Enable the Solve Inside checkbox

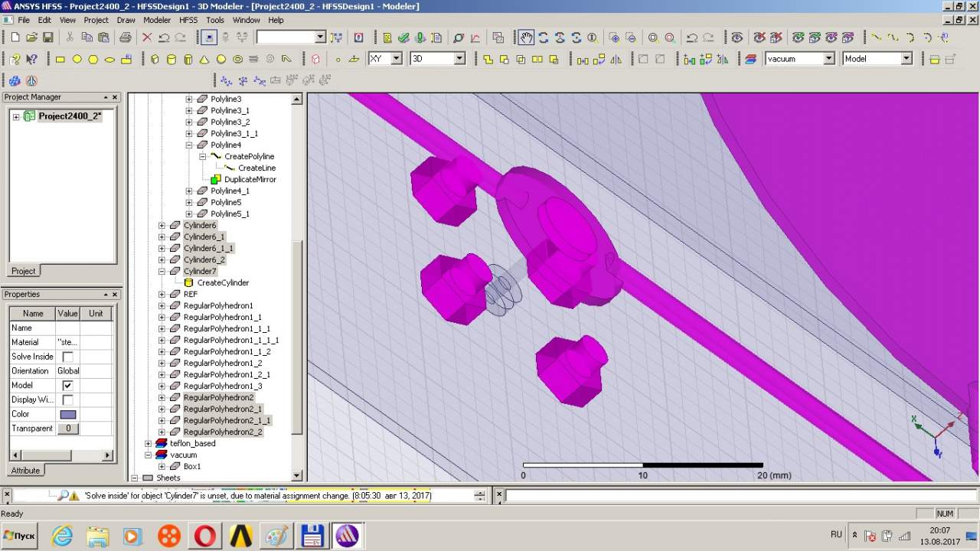pyautogui.click(x=67, y=357)
